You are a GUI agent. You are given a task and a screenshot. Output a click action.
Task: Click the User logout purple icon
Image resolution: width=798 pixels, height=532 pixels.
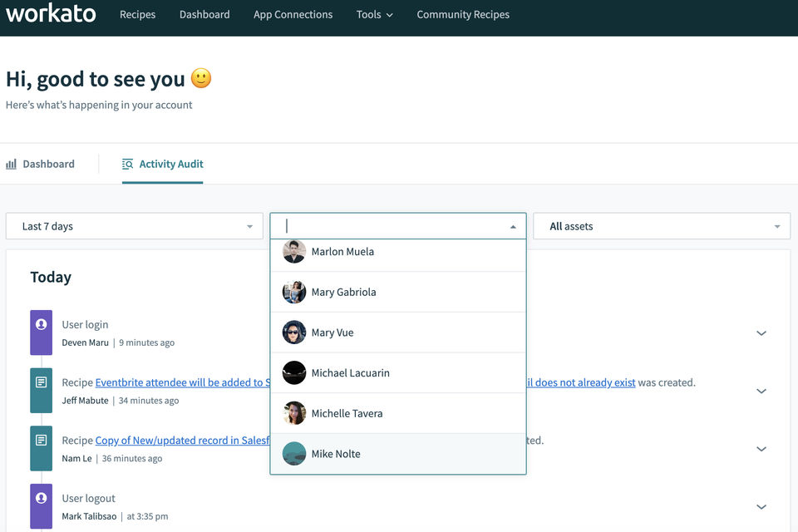pos(42,506)
